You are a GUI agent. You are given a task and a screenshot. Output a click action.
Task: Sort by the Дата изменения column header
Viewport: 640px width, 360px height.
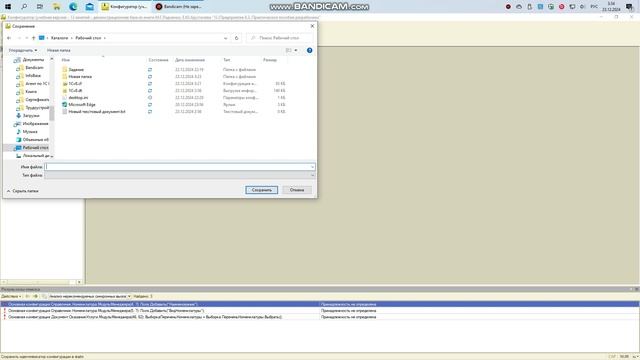(x=190, y=60)
